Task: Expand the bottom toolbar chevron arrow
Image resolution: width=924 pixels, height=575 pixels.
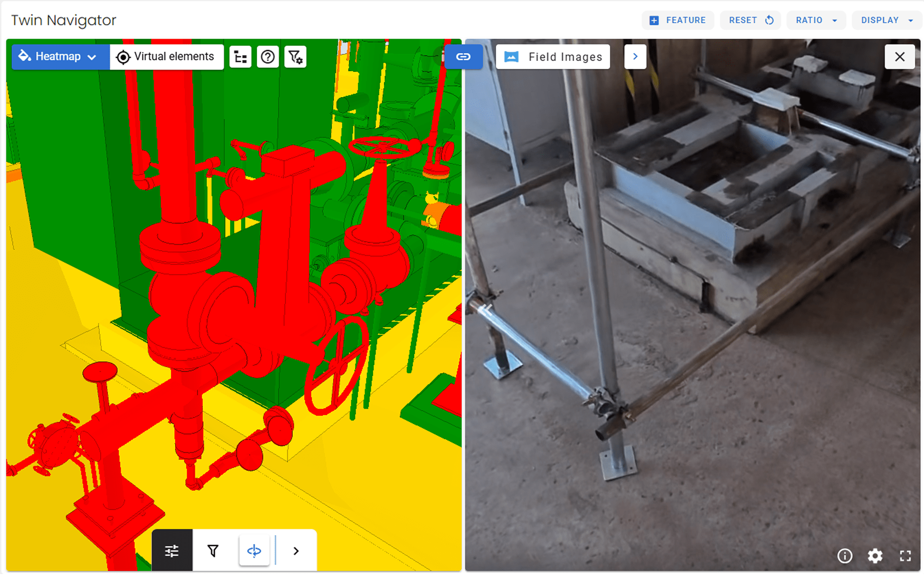Action: [x=296, y=551]
